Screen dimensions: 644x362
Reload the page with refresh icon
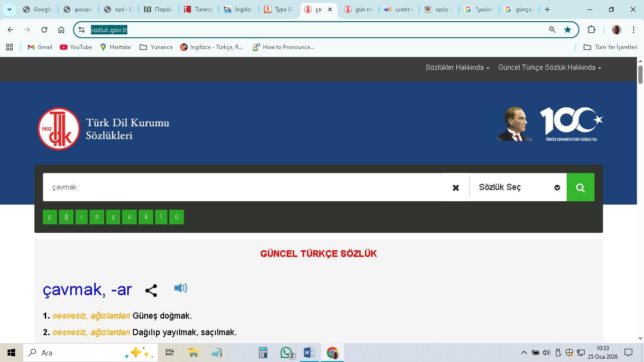pos(44,30)
